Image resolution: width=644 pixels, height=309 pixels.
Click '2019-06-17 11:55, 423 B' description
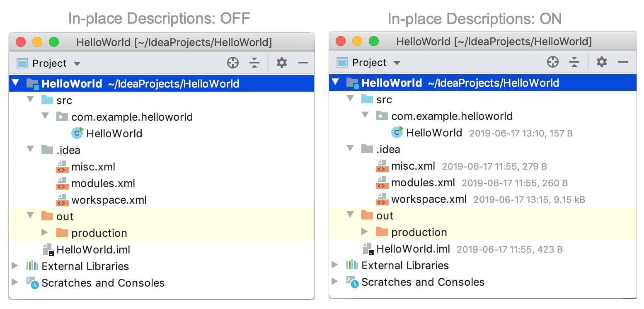coord(510,249)
